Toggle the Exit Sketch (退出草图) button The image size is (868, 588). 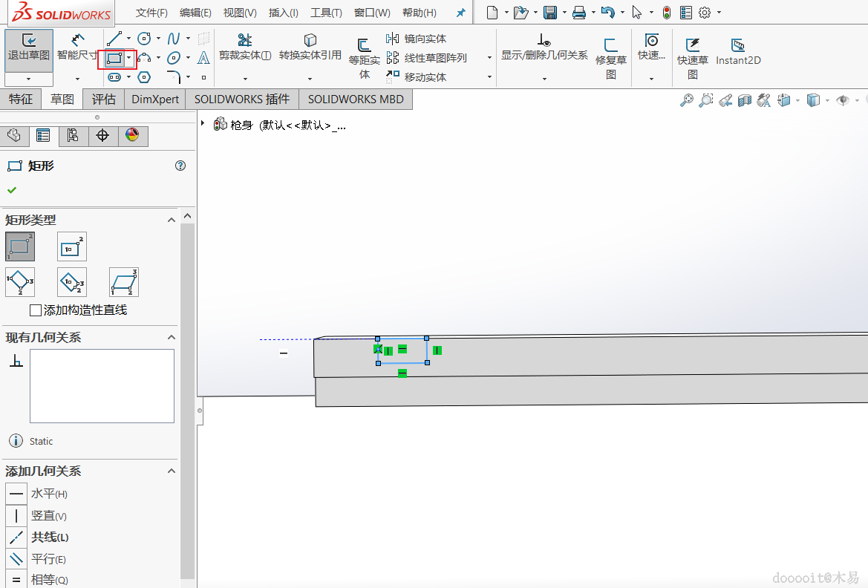(28, 46)
